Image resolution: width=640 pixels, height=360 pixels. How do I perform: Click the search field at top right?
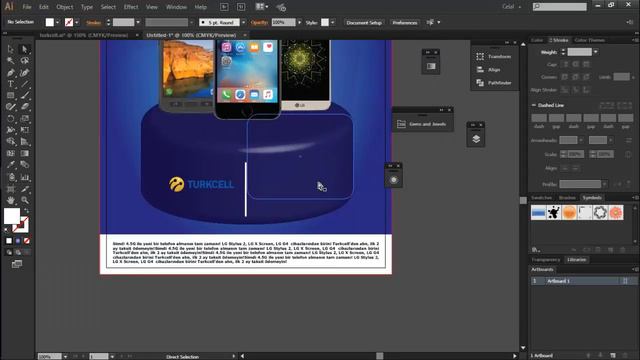coord(560,7)
